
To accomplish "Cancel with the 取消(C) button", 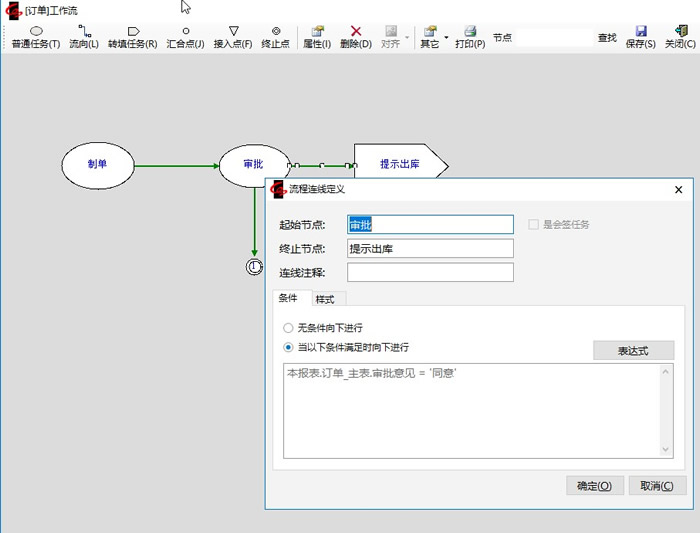I will click(x=656, y=486).
